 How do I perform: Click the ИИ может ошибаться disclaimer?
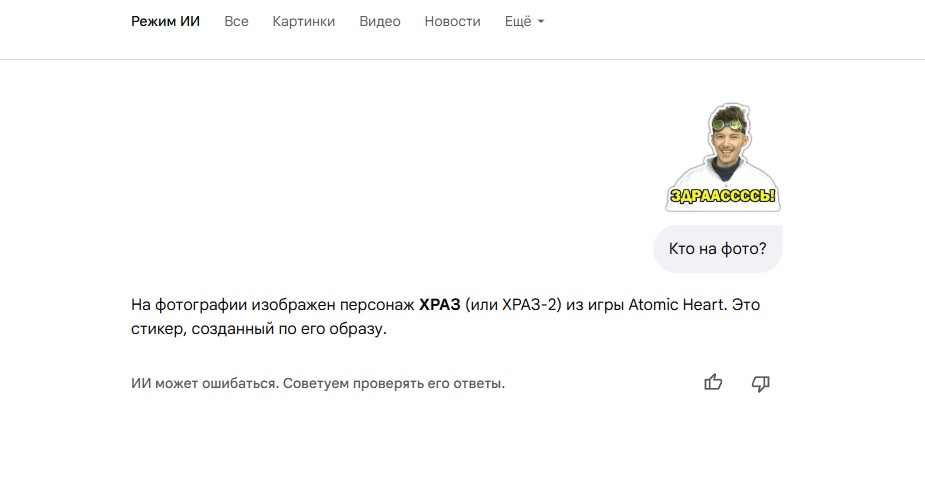(x=204, y=383)
